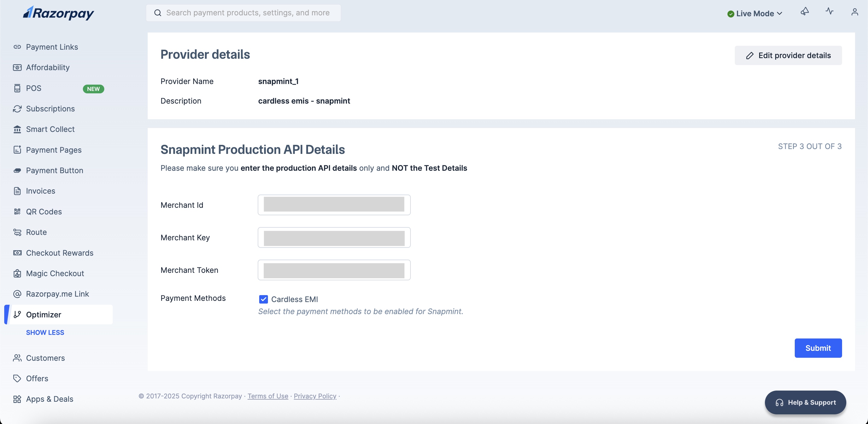Click the Cardless EMI label text
Viewport: 868px width, 424px height.
[294, 299]
